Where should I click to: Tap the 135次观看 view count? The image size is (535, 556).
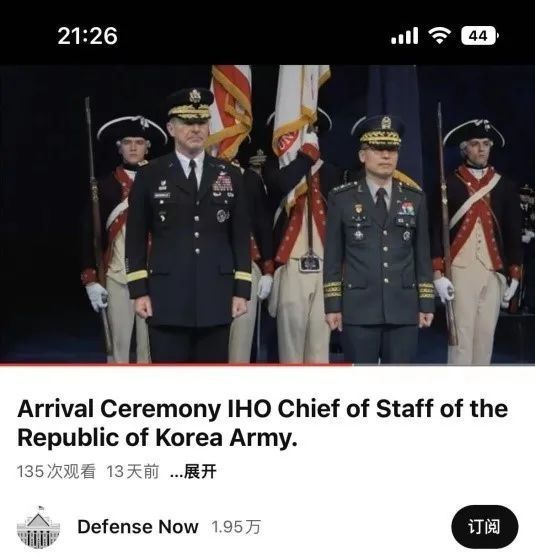pyautogui.click(x=56, y=472)
